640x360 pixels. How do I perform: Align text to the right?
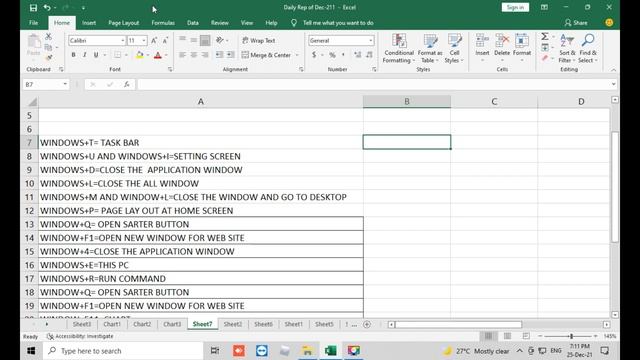point(205,55)
